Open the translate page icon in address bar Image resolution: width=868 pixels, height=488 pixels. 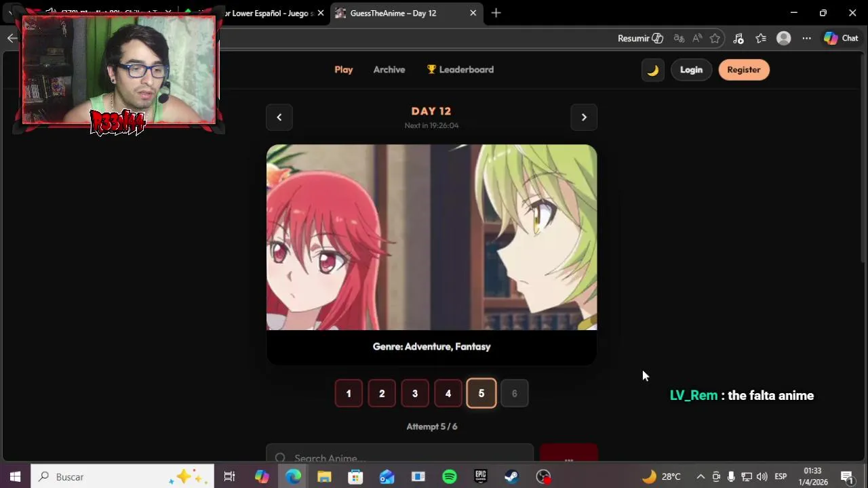tap(679, 39)
